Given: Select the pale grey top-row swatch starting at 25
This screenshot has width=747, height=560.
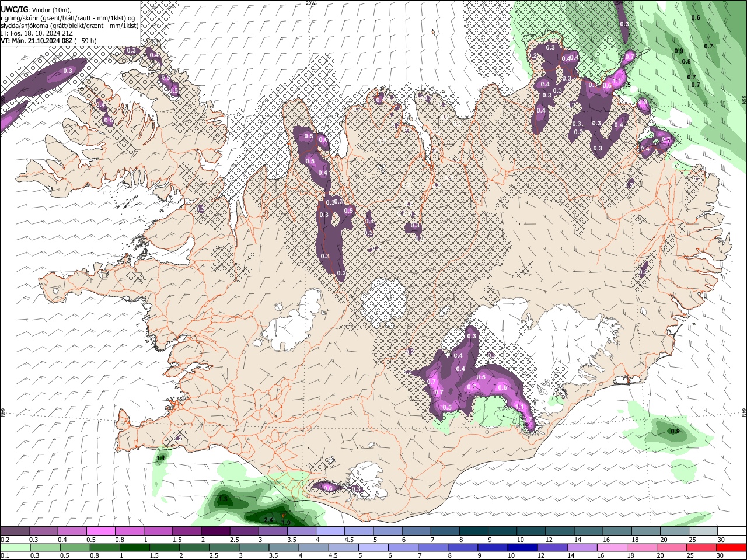Looking at the screenshot, I should click(x=703, y=531).
